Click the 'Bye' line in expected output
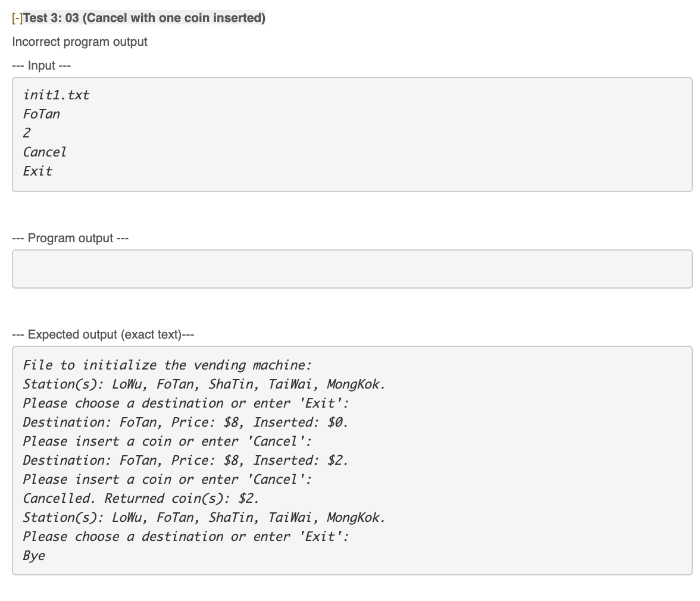 (x=34, y=556)
